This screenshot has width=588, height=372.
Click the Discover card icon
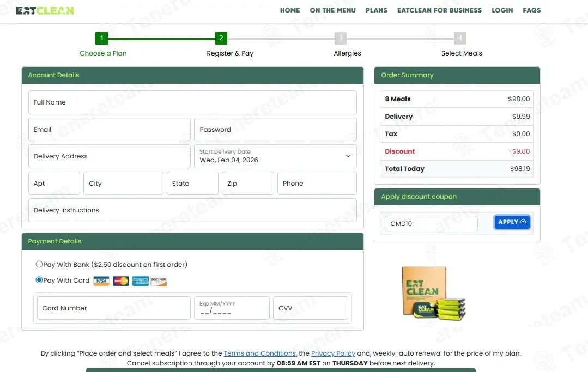click(159, 281)
